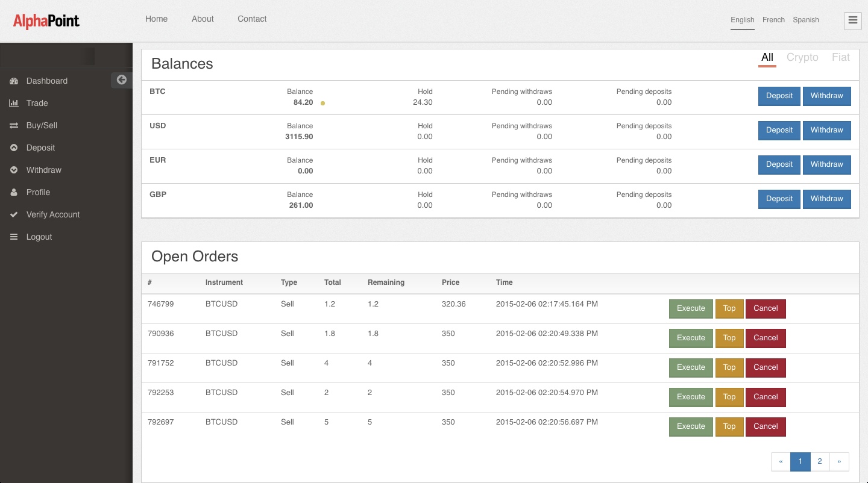Screen dimensions: 868x483
Task: Switch balances filter to Crypto
Action: coord(802,57)
